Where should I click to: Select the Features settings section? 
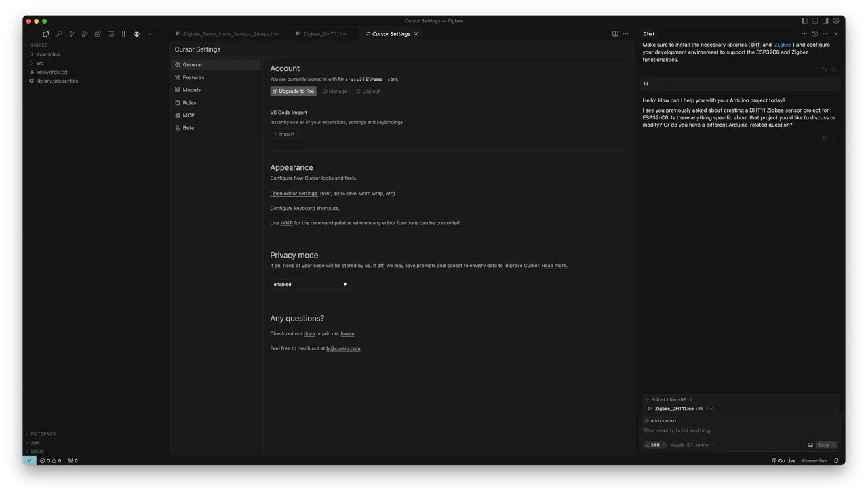[216, 77]
